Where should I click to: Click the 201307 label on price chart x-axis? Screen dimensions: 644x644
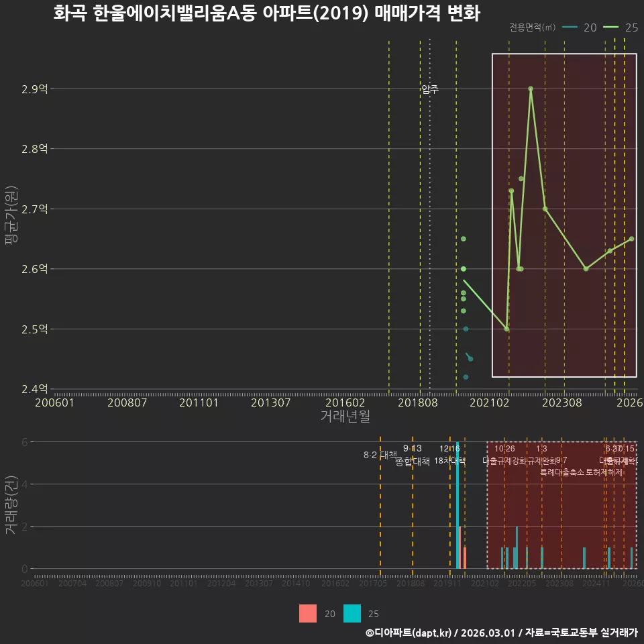tap(270, 402)
